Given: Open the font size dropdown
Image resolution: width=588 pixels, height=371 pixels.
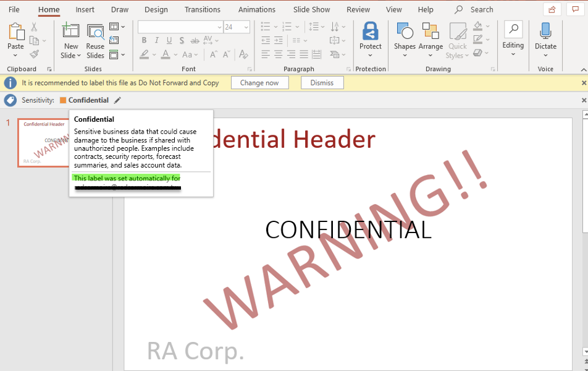Looking at the screenshot, I should coord(246,27).
